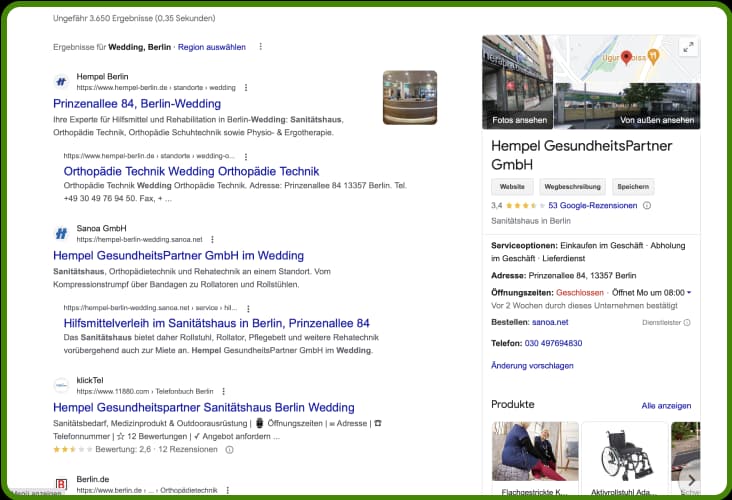Click the Website button in knowledge panel
The width and height of the screenshot is (732, 500).
click(512, 187)
